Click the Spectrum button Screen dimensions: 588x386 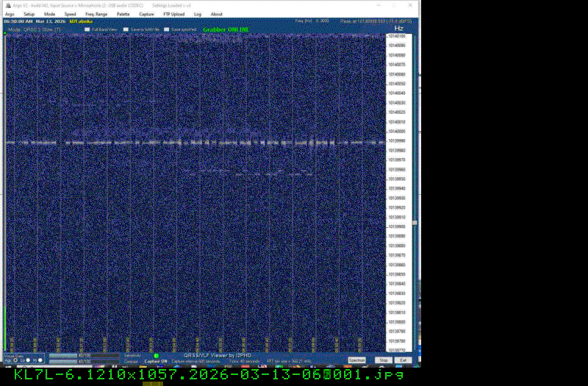coord(356,360)
